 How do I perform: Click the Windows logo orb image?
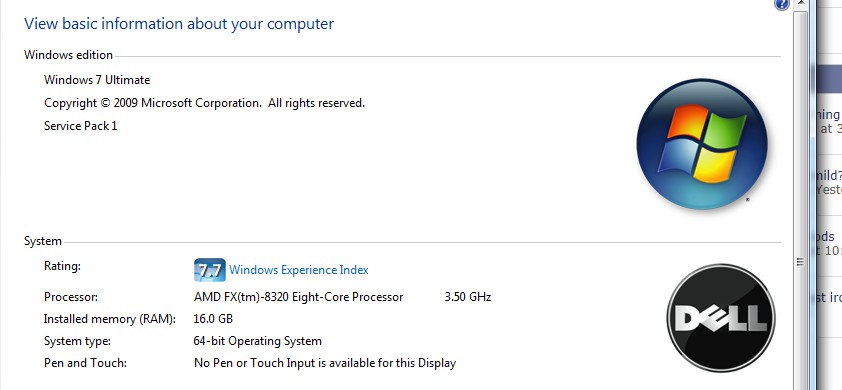click(702, 144)
